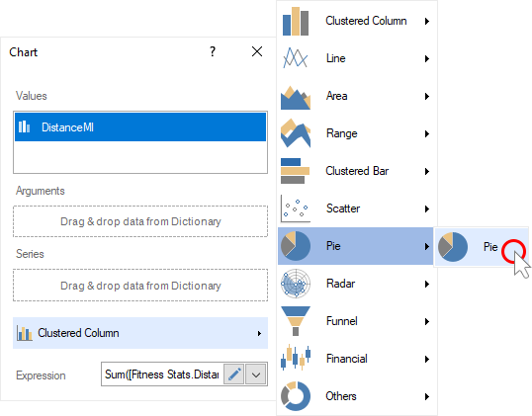Click the Range chart icon

click(x=296, y=133)
